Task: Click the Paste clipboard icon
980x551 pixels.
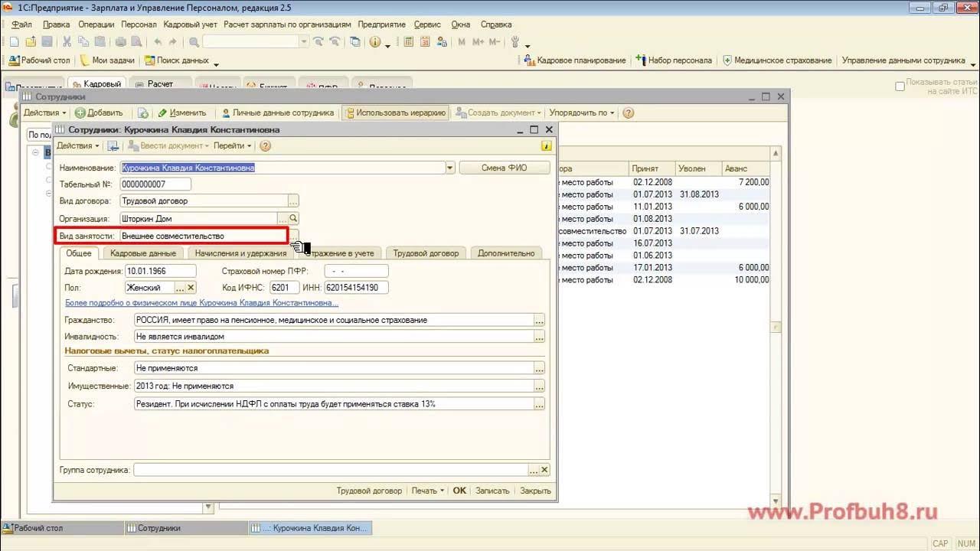Action: coord(100,42)
